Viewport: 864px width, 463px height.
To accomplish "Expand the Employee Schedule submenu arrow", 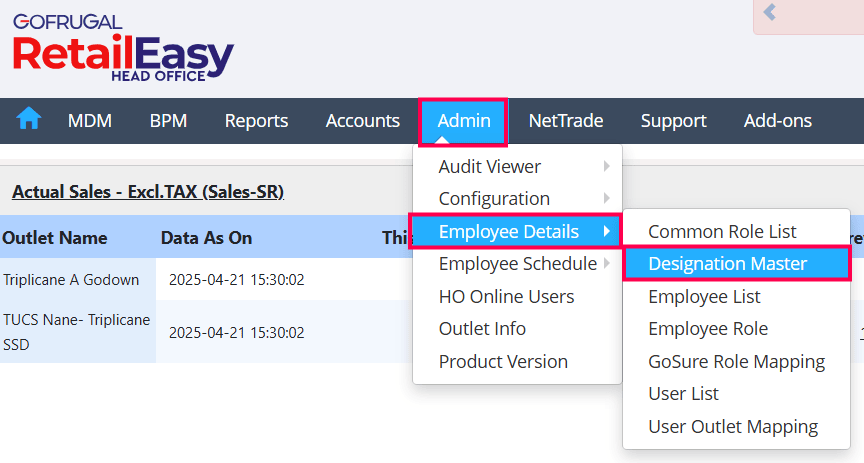I will pyautogui.click(x=606, y=264).
